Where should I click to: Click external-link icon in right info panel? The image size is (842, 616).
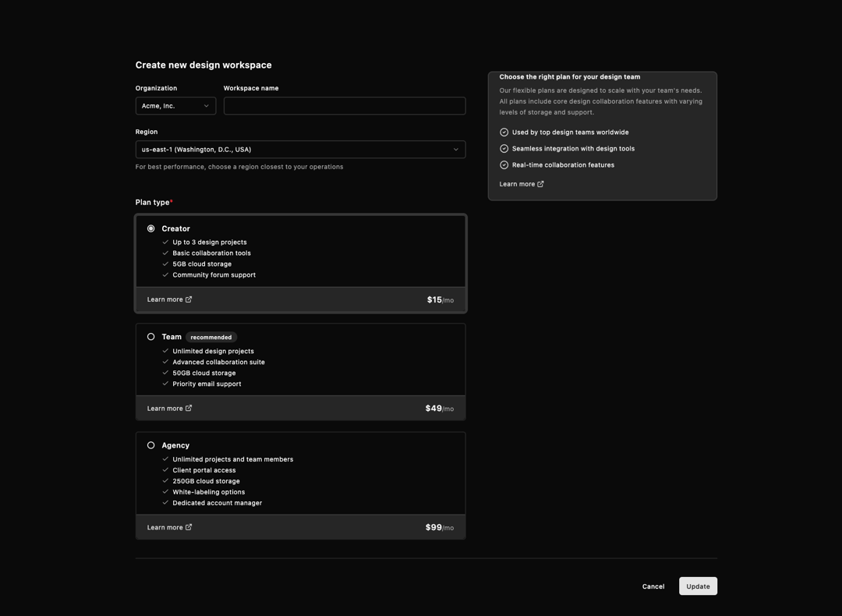pyautogui.click(x=540, y=184)
